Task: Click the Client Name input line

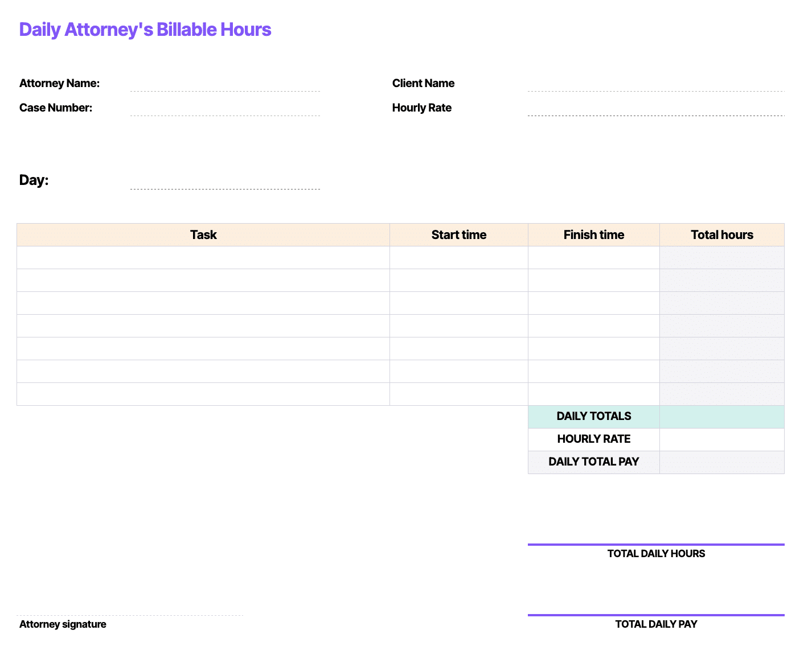Action: pos(656,84)
